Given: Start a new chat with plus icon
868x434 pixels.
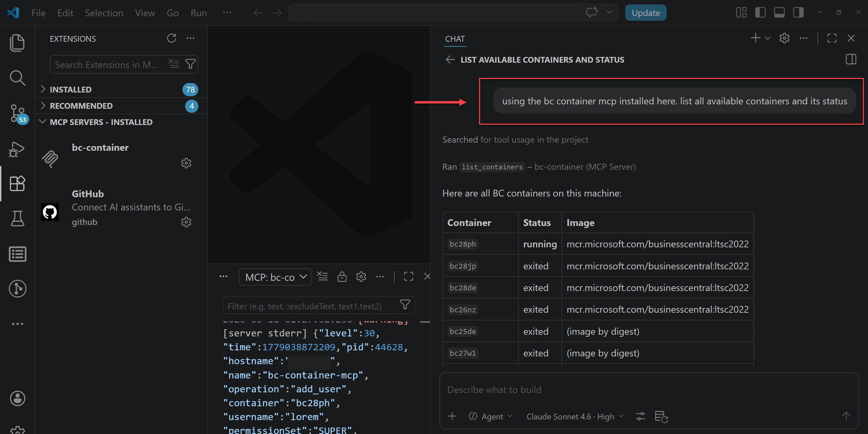Looking at the screenshot, I should [x=755, y=38].
